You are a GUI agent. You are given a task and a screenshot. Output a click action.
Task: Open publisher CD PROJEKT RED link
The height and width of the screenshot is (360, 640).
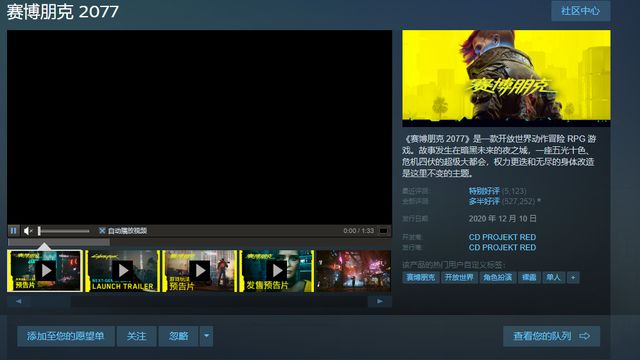pos(502,247)
